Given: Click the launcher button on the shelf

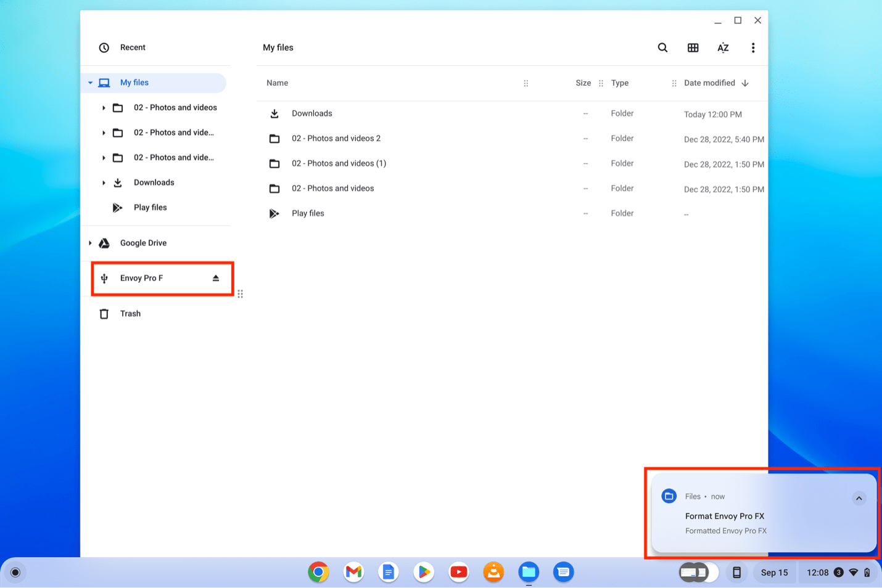Looking at the screenshot, I should pyautogui.click(x=15, y=573).
